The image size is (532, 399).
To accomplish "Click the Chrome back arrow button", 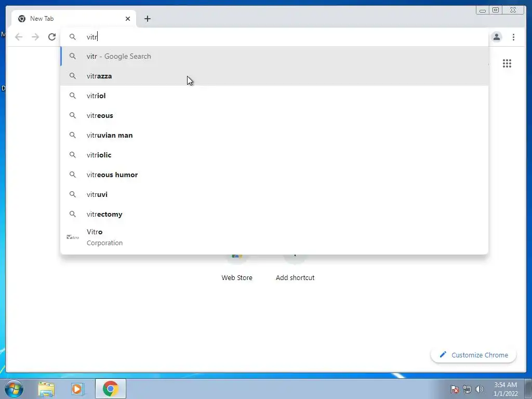I will pyautogui.click(x=19, y=37).
